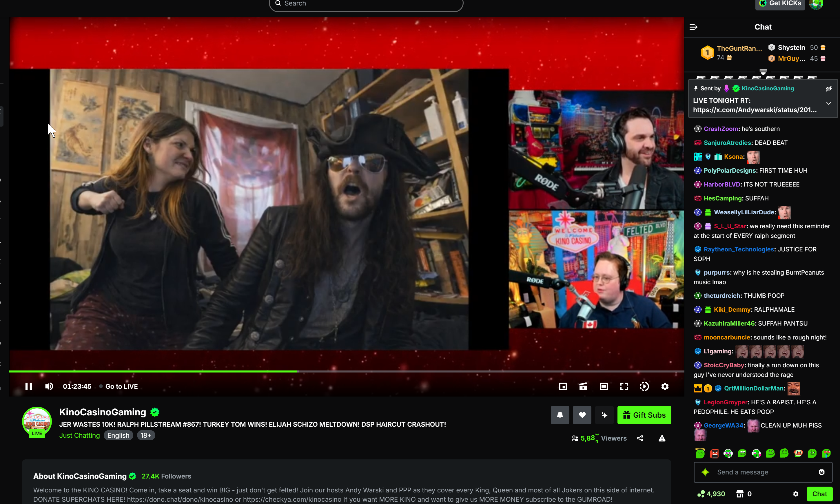Open the user profile avatar menu

[x=816, y=4]
